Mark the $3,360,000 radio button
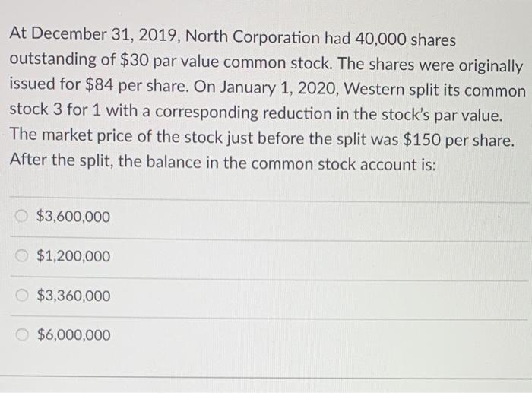 pyautogui.click(x=24, y=296)
